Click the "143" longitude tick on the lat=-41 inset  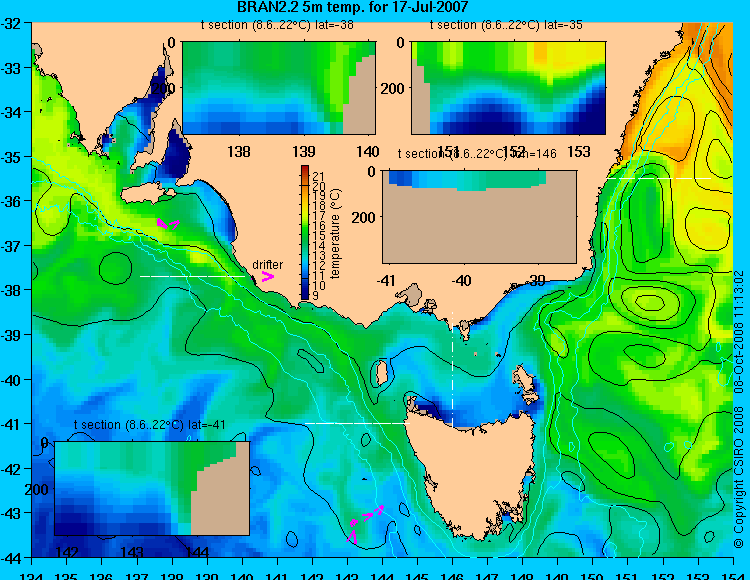click(x=132, y=553)
